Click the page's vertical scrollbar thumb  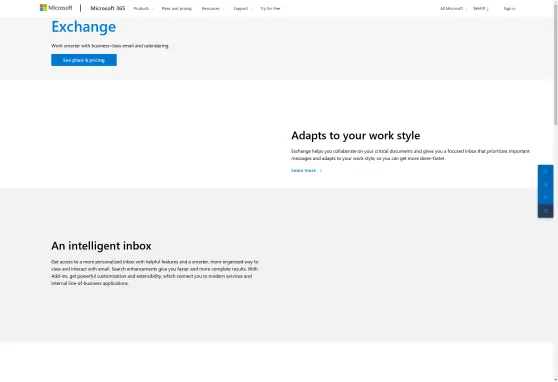click(556, 64)
